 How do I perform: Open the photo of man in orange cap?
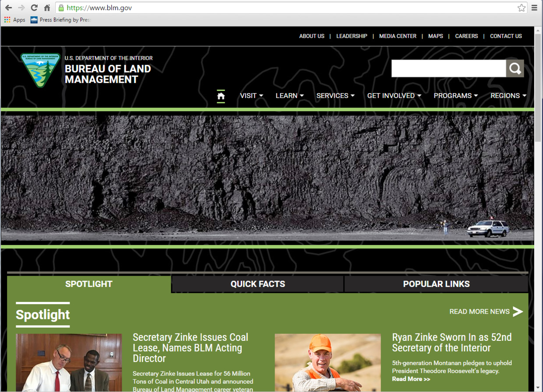coord(328,363)
